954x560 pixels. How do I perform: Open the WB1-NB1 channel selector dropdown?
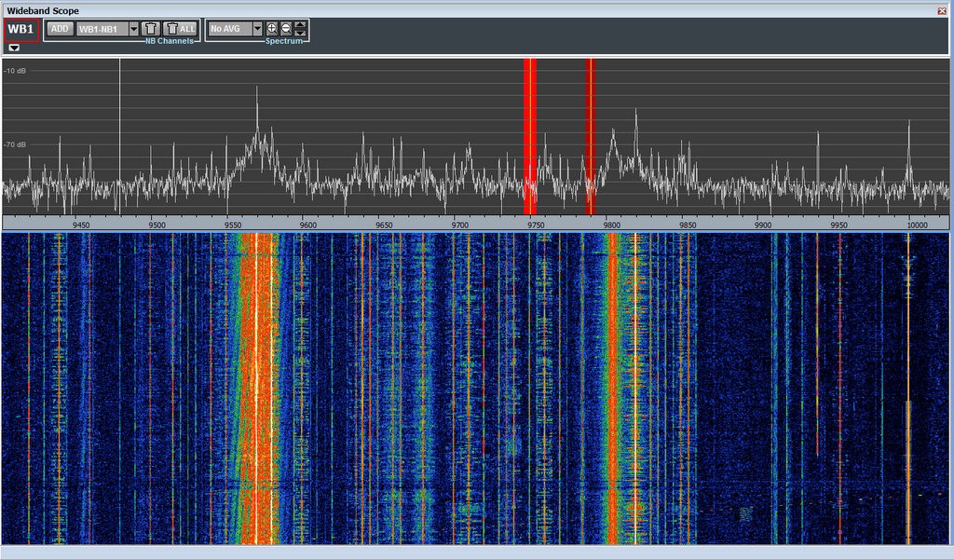(133, 28)
